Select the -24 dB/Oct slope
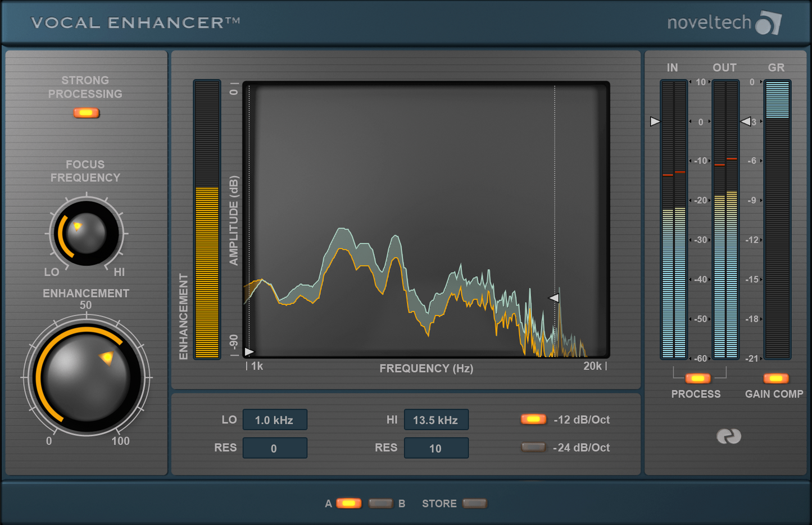The image size is (812, 525). pyautogui.click(x=533, y=448)
